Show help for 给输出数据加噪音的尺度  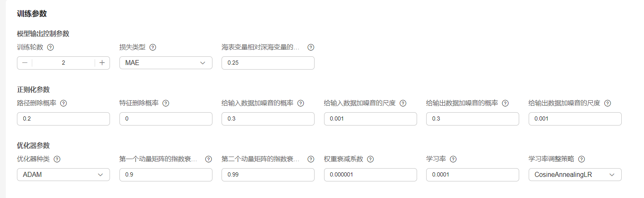point(607,103)
